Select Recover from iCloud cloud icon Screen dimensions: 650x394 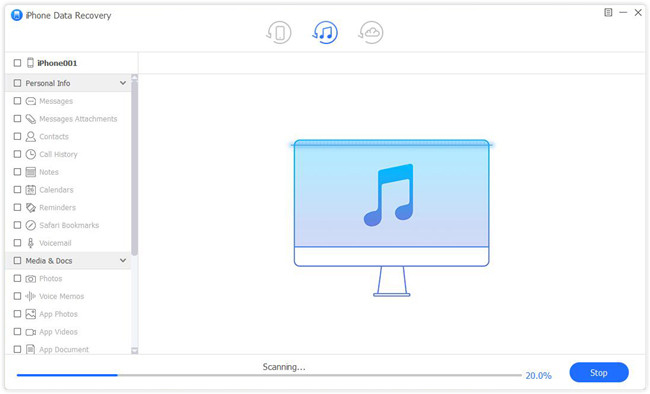pos(371,33)
